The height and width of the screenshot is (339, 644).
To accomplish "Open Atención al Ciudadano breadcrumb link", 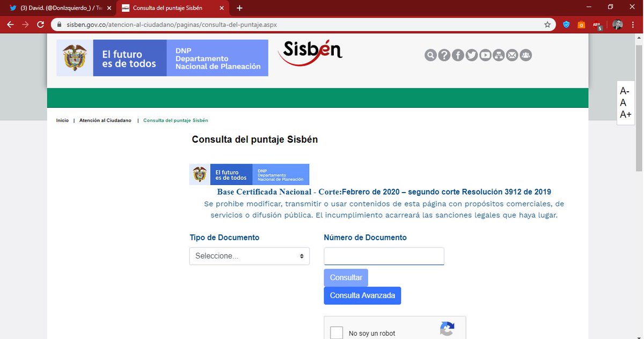I will pyautogui.click(x=105, y=121).
